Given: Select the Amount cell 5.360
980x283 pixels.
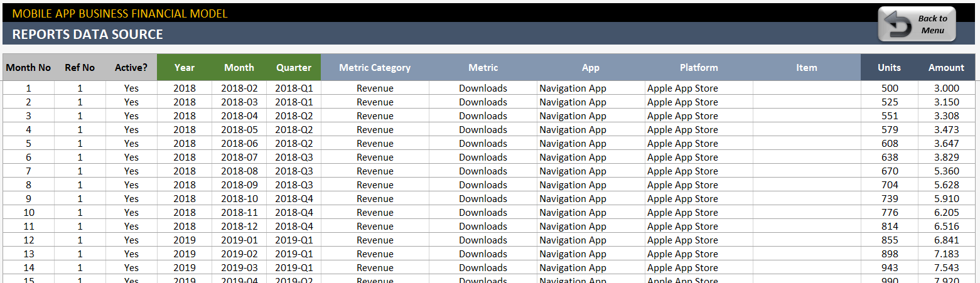Looking at the screenshot, I should point(947,171).
